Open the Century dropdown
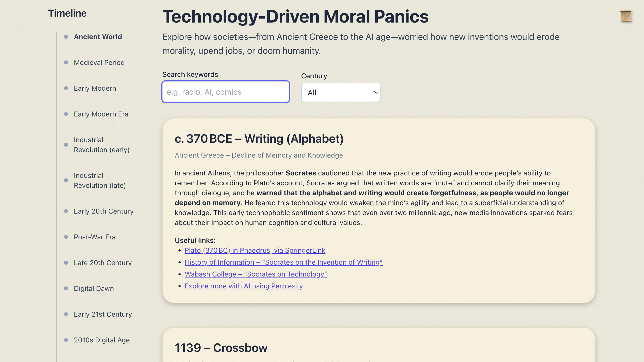The width and height of the screenshot is (644, 362). [x=341, y=92]
